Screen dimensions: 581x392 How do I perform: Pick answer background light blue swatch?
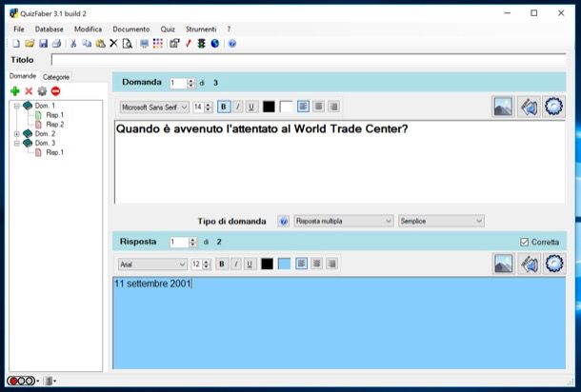pyautogui.click(x=284, y=264)
